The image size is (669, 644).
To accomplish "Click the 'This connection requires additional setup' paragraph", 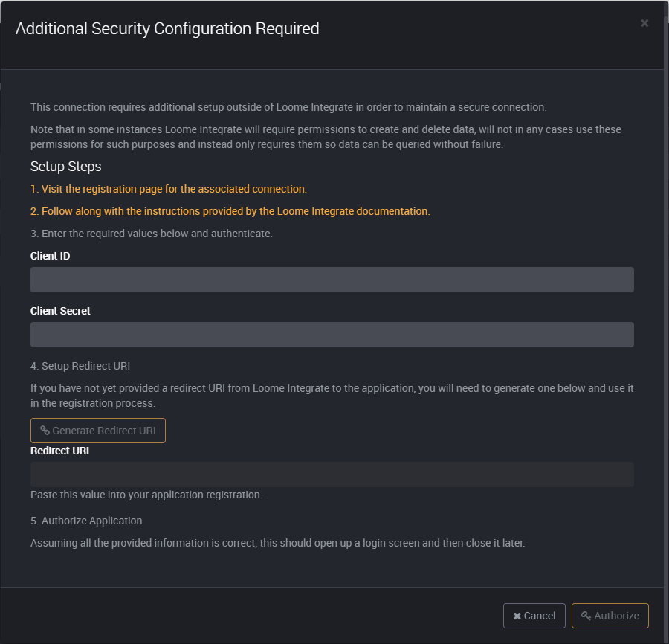I will 288,107.
